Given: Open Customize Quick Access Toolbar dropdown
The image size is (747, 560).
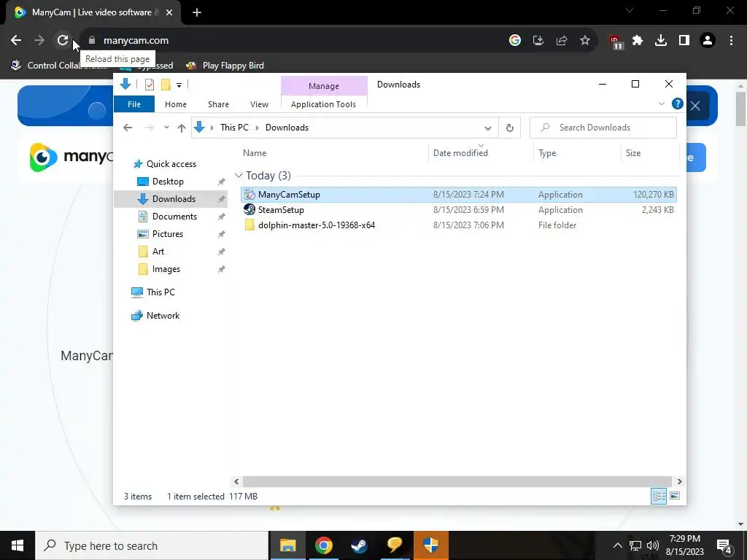Looking at the screenshot, I should click(x=179, y=85).
